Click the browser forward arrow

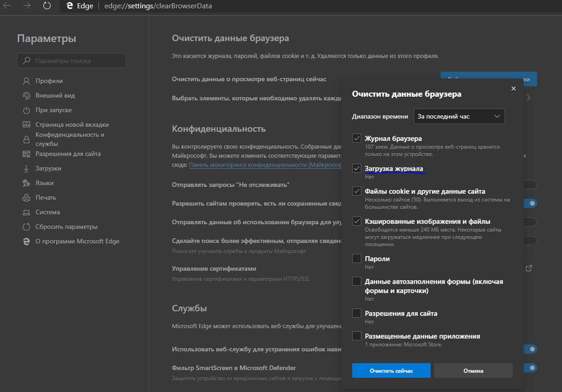click(27, 6)
